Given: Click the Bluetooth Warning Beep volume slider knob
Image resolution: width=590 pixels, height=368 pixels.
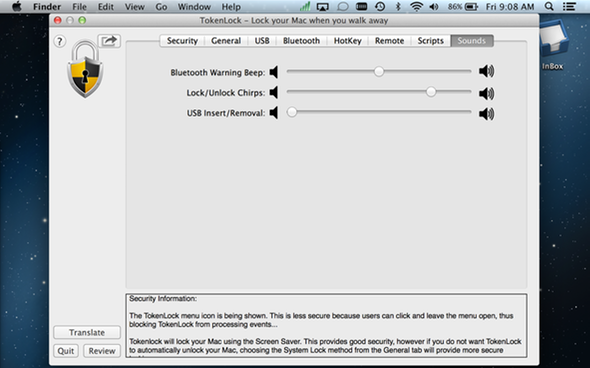Looking at the screenshot, I should tap(379, 71).
